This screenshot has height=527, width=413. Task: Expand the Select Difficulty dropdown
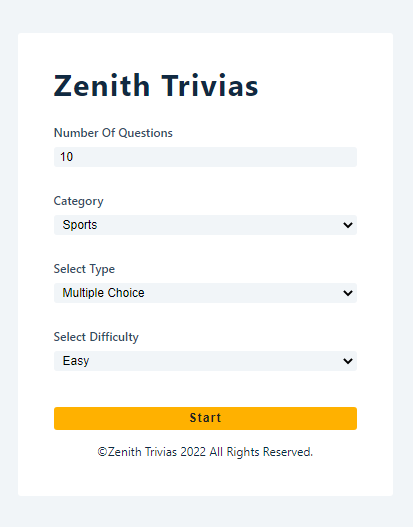coord(205,361)
